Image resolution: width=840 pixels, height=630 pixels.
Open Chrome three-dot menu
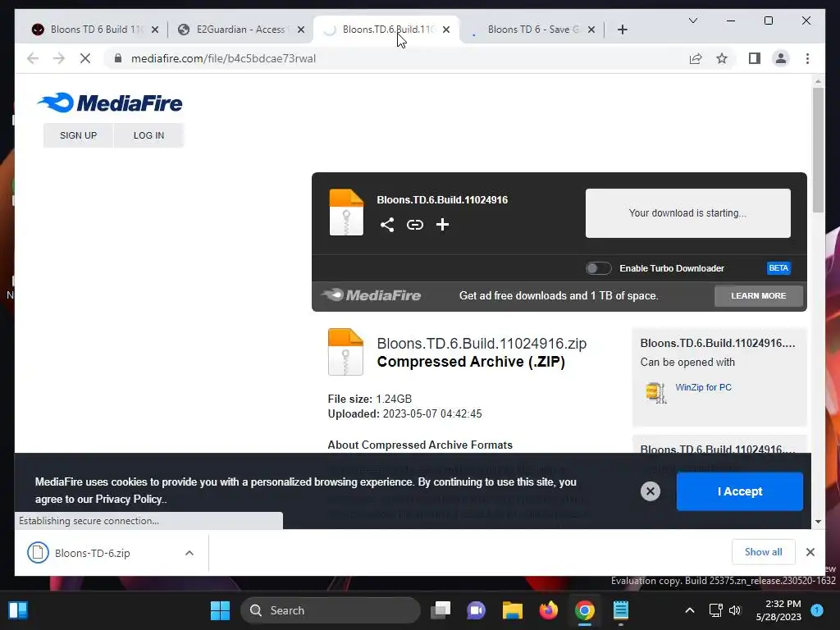(x=807, y=58)
